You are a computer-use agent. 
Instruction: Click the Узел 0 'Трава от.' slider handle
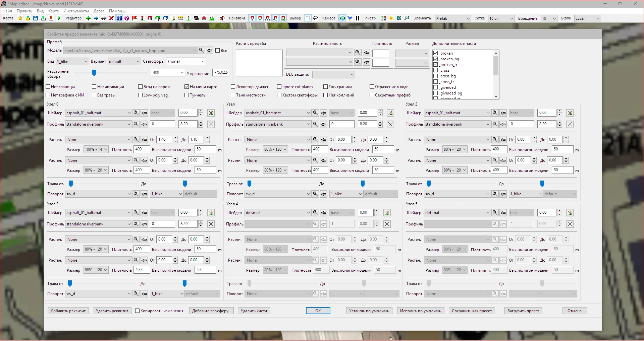(x=71, y=184)
